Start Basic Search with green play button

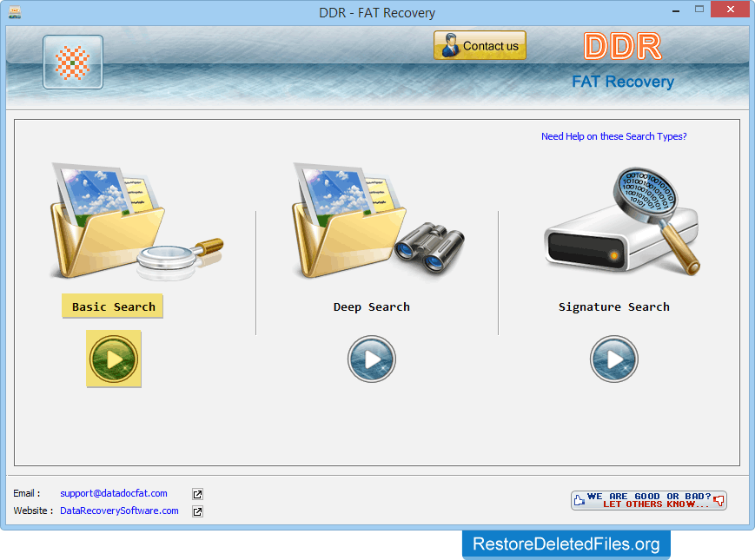coord(114,359)
